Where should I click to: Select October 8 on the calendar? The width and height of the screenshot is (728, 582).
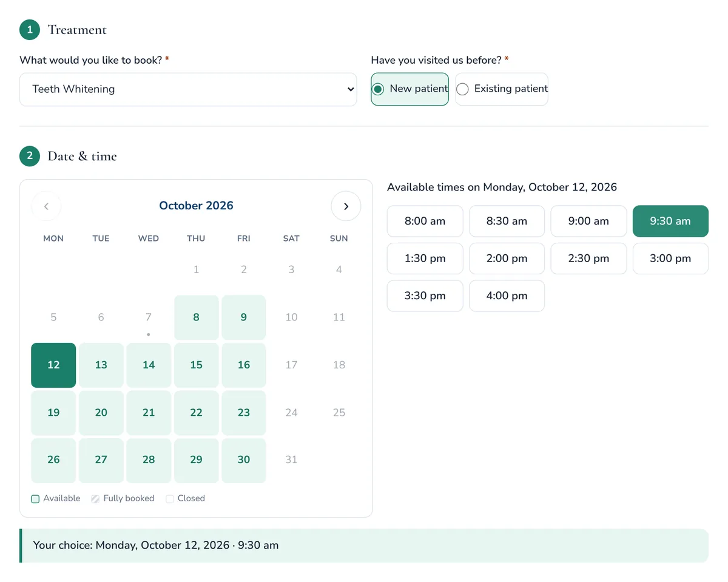196,317
